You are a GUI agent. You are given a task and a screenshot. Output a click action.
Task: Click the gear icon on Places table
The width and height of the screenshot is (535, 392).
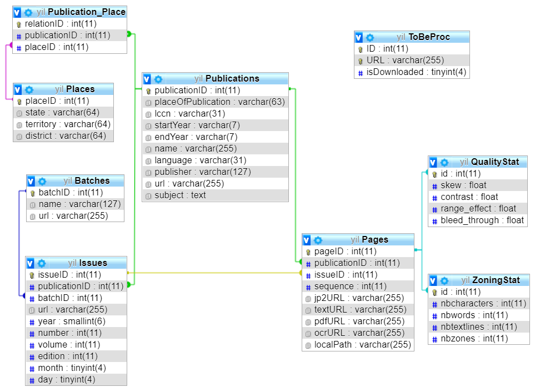[29, 89]
